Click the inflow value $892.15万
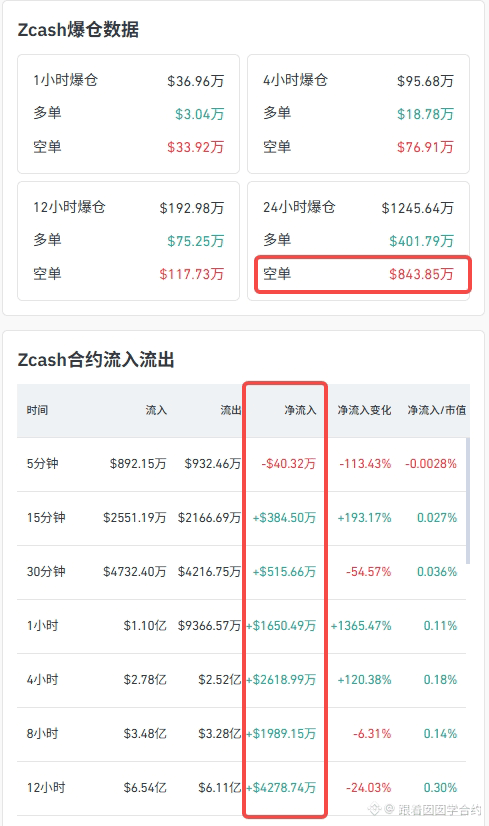Screen dimensions: 489x826 138,464
